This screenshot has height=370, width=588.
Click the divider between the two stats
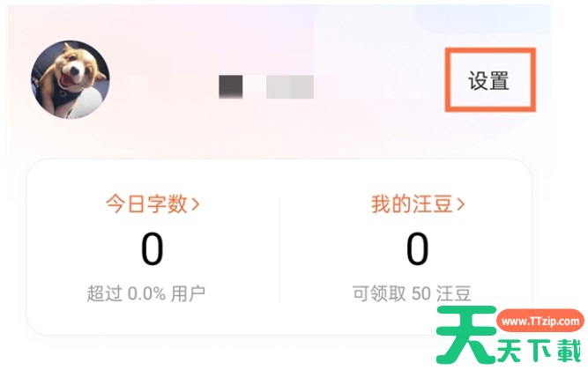(x=279, y=250)
